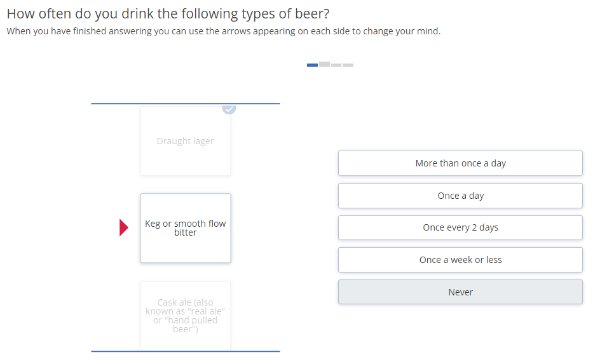Pick 'Once every 2 days' option

pyautogui.click(x=460, y=228)
